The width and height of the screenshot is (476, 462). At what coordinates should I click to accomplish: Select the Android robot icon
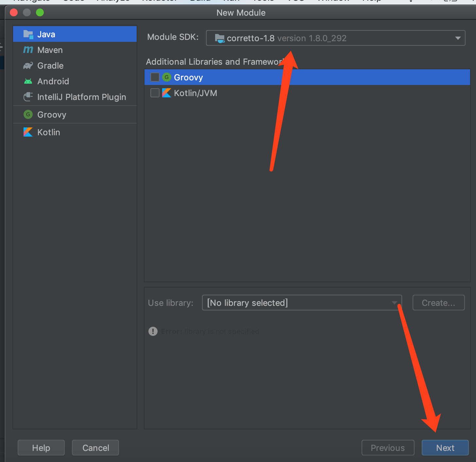[28, 81]
